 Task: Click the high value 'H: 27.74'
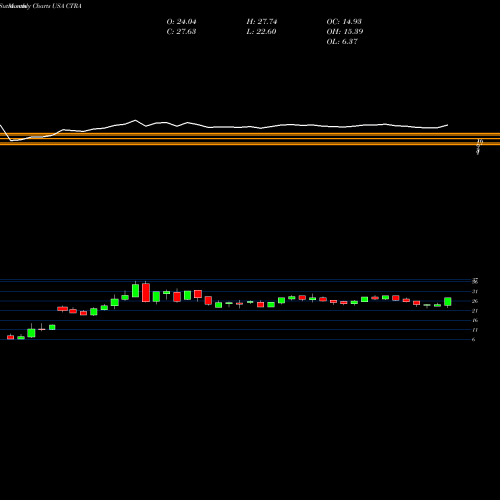[262, 22]
